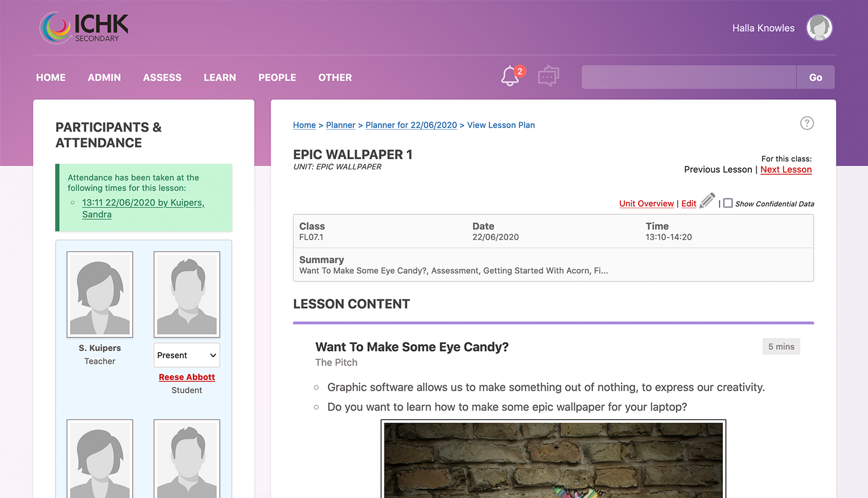Open the Assess menu
Viewport: 868px width, 498px height.
162,77
